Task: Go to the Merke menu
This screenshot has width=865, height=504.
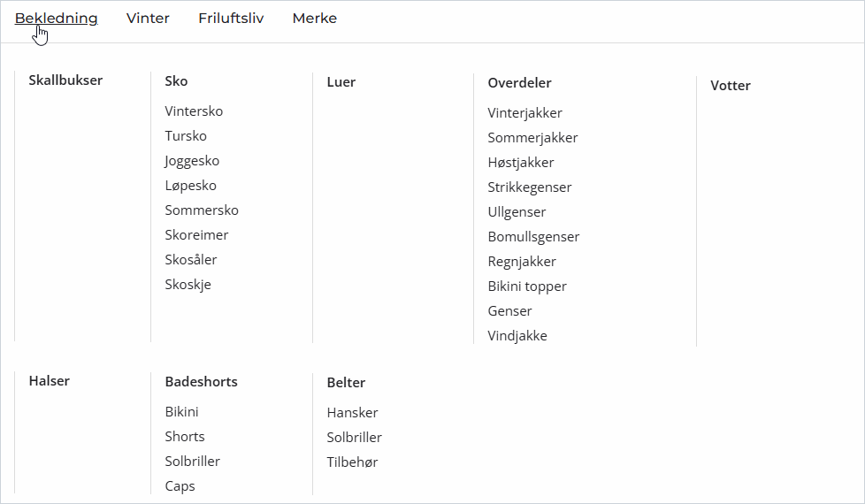Action: pyautogui.click(x=314, y=19)
